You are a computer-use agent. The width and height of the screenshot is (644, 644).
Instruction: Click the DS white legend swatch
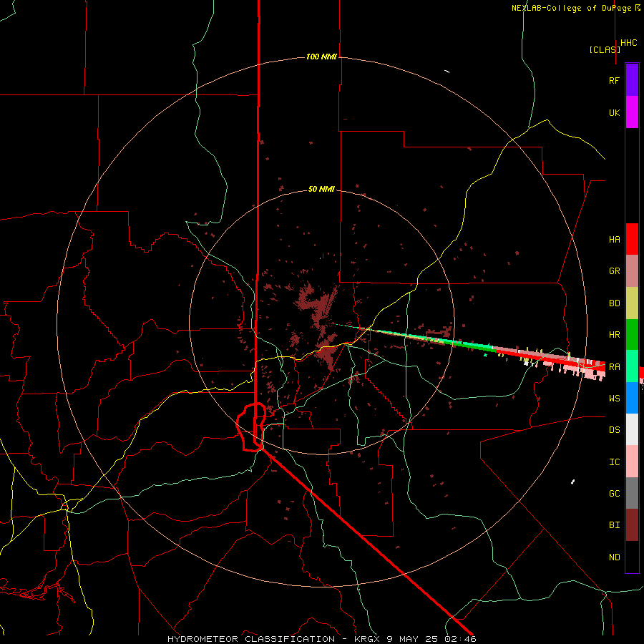coord(632,429)
